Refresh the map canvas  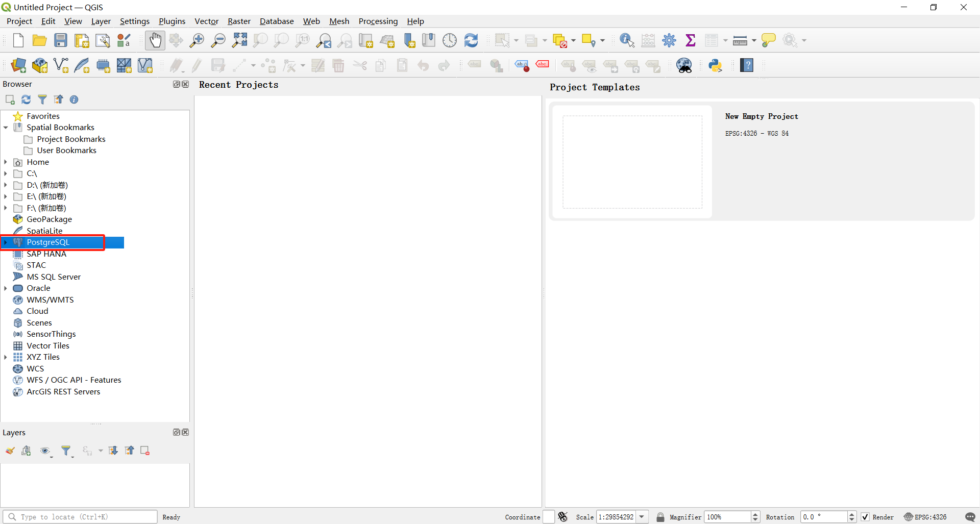[x=471, y=40]
